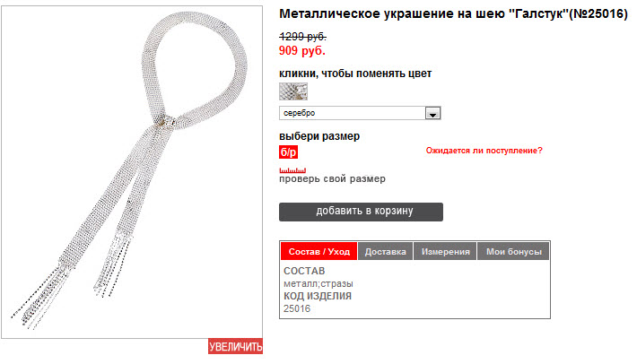637x364 pixels.
Task: Click the добавить в корзину button
Action: tap(362, 212)
